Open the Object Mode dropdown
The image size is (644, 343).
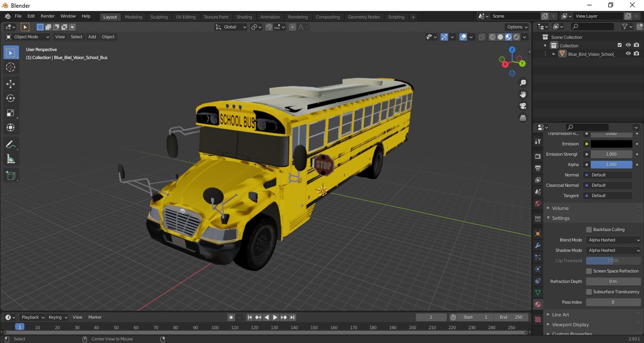[x=28, y=37]
